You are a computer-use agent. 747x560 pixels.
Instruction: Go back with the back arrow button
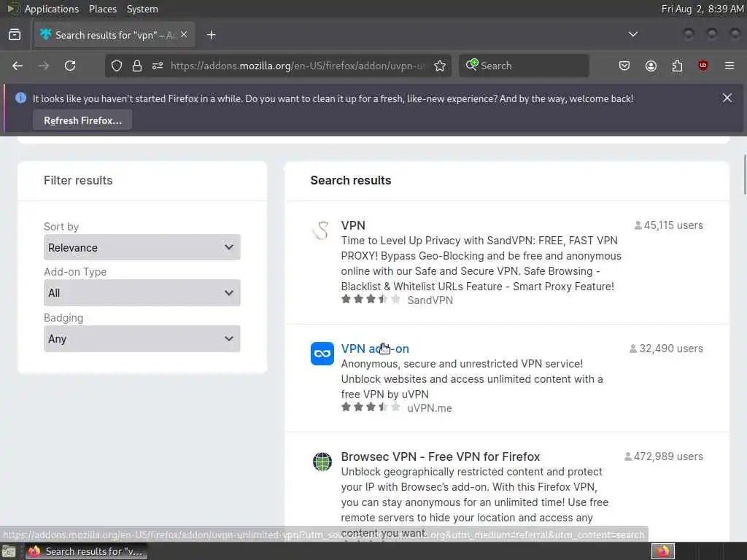[x=18, y=66]
